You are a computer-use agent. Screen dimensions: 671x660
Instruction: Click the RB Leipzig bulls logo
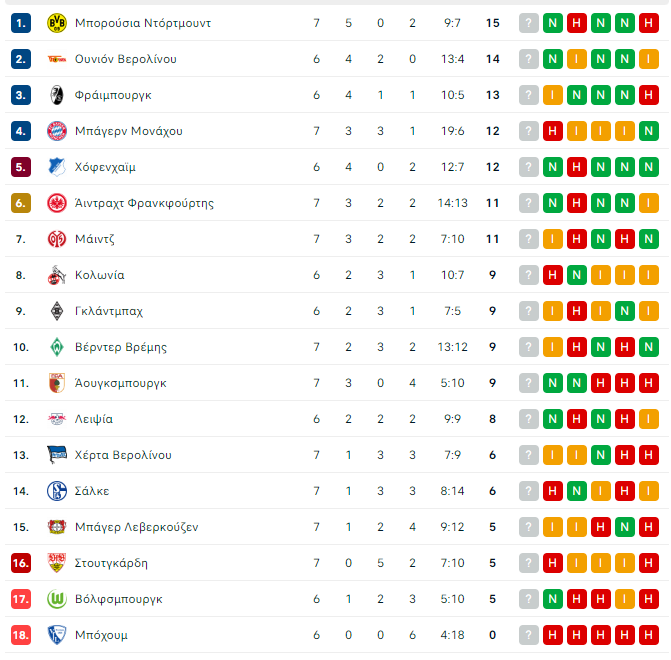point(56,419)
